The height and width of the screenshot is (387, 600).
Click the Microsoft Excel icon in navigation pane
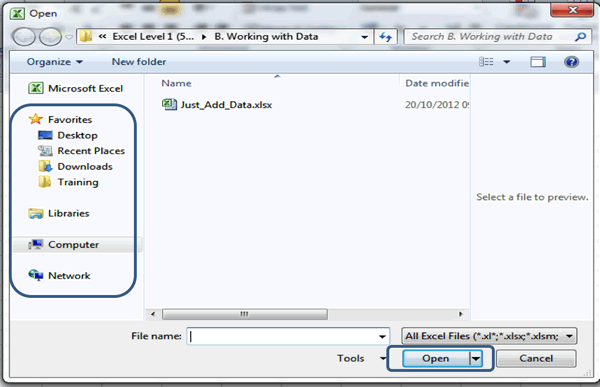36,88
